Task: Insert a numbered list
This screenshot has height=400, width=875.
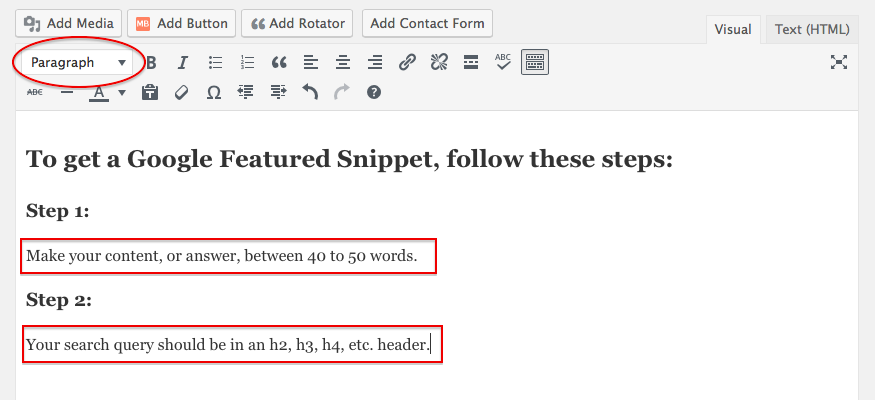Action: pyautogui.click(x=247, y=62)
